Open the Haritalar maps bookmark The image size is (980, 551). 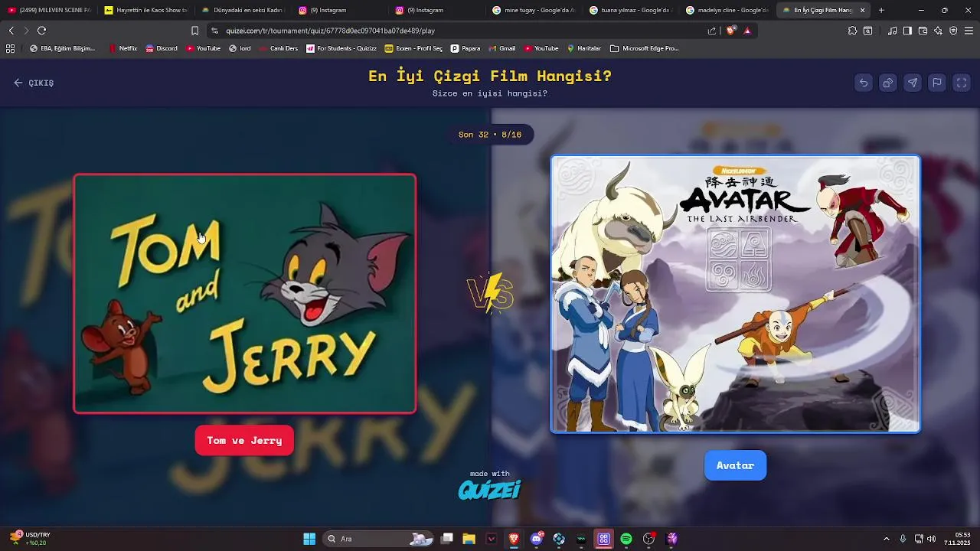tap(584, 48)
